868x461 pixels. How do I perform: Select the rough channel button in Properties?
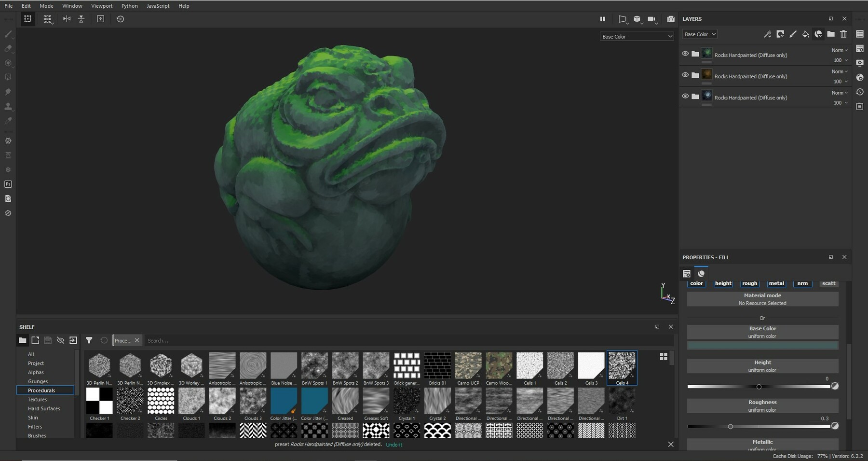(750, 283)
